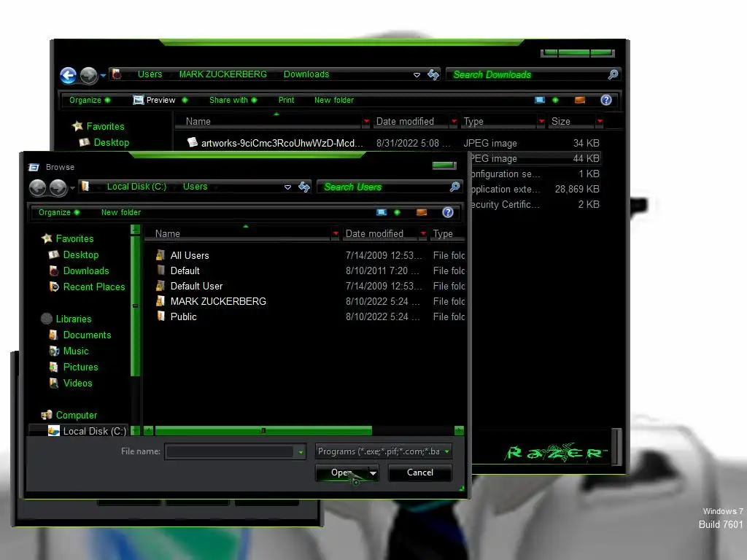Open Name column filter dropdown in Browse
Screen dimensions: 747x560
tap(336, 233)
